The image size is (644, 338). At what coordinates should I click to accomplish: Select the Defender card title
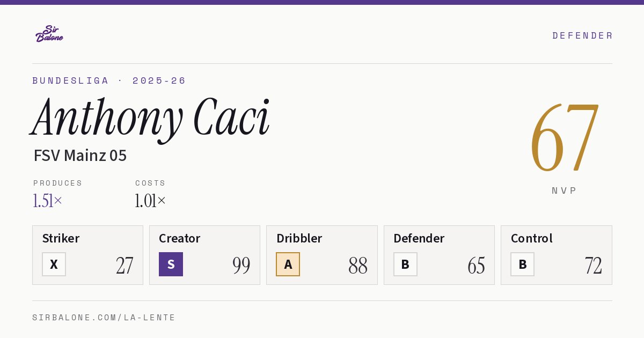tap(419, 238)
